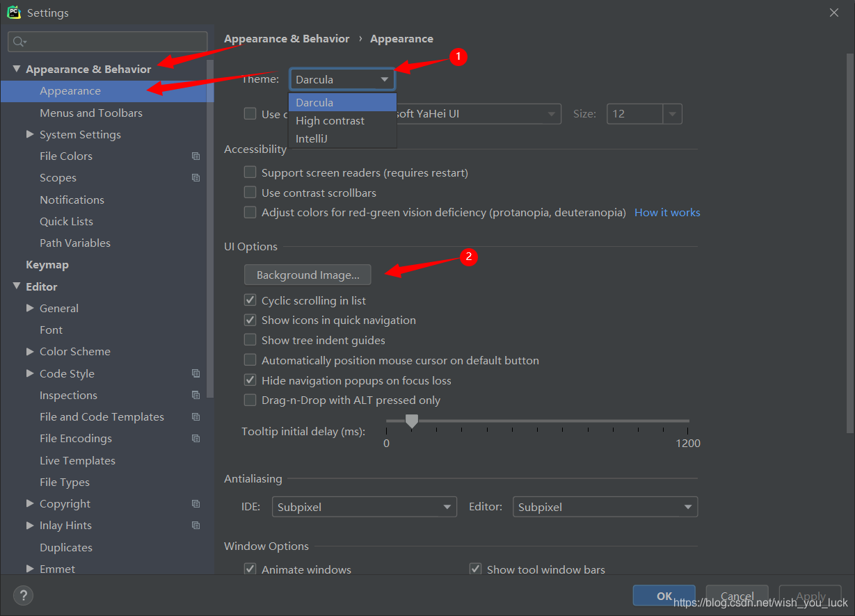The width and height of the screenshot is (855, 616).
Task: Open the font Size combo box
Action: [x=644, y=114]
